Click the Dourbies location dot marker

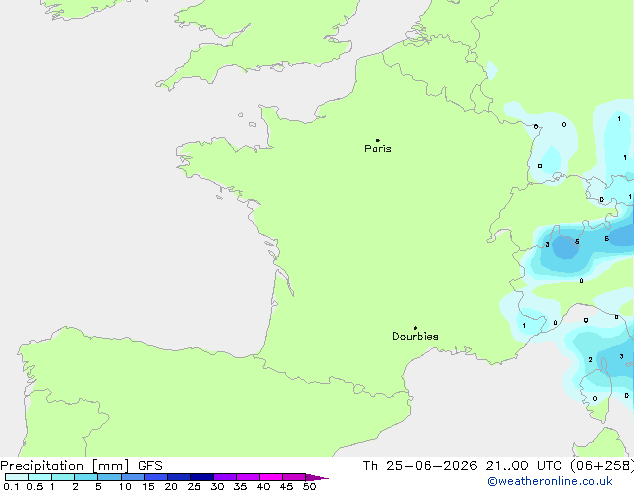click(415, 328)
